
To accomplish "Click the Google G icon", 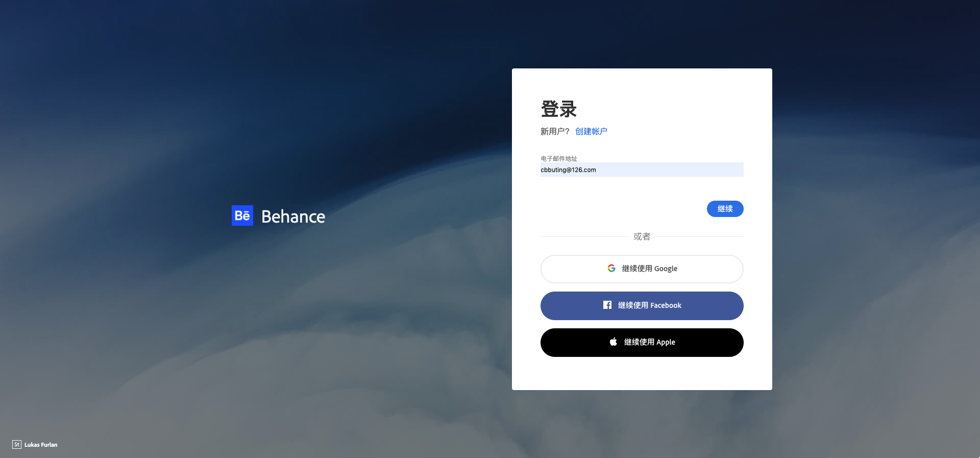I will click(x=611, y=268).
